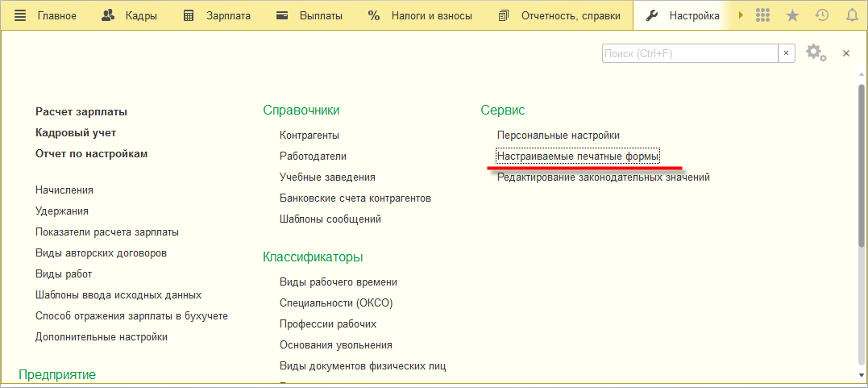Click the Выплаты card icon

pyautogui.click(x=282, y=15)
